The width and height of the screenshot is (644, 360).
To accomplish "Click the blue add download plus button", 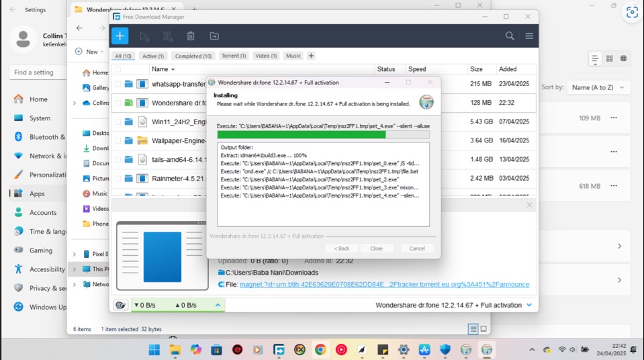I will pyautogui.click(x=120, y=36).
